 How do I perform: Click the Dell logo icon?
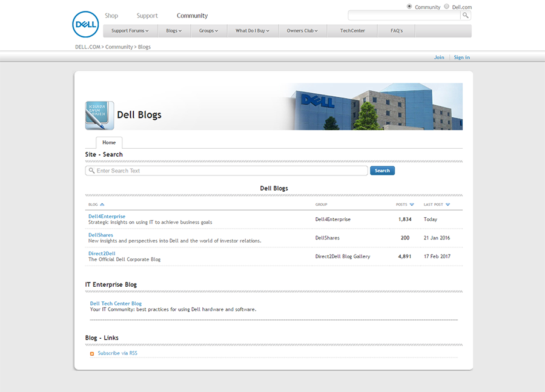85,24
